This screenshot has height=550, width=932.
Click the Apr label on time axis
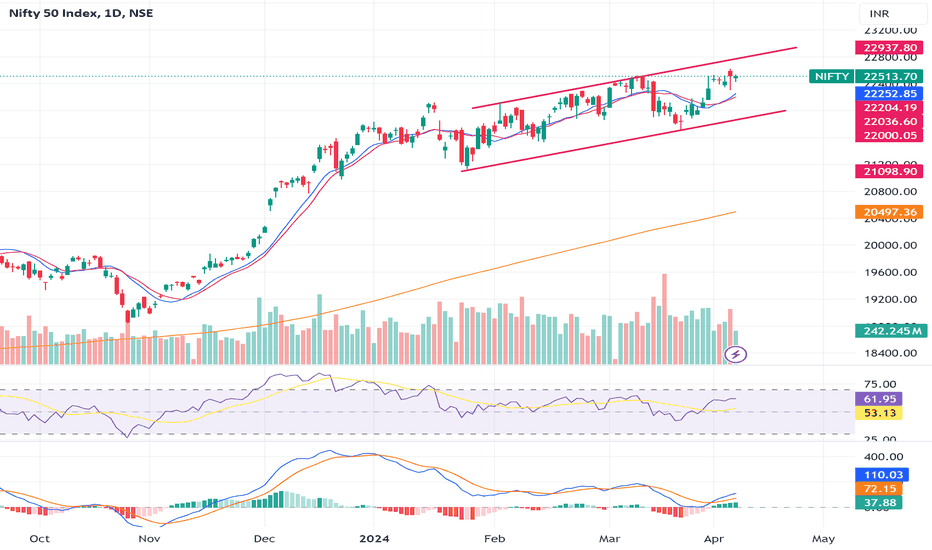[713, 539]
